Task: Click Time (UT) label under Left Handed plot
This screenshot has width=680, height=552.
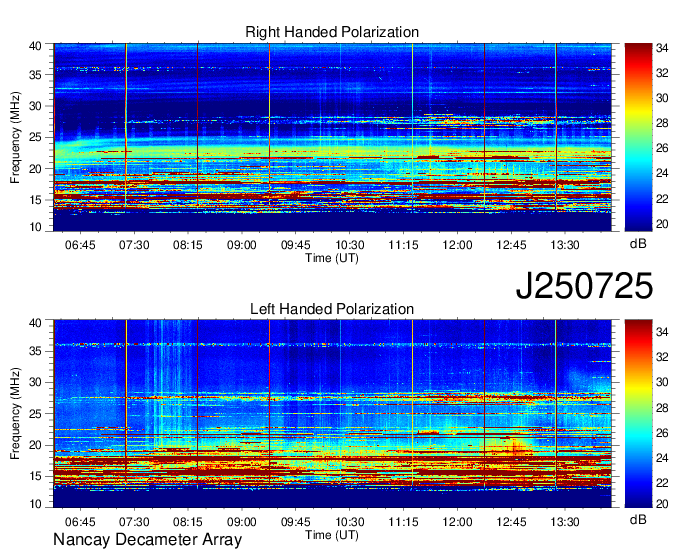Action: tap(332, 535)
